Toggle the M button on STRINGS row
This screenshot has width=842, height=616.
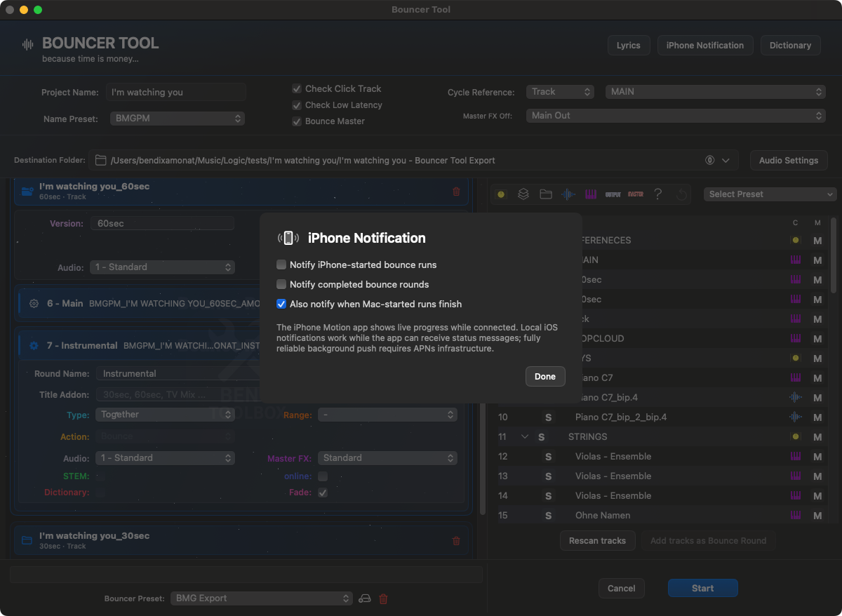817,436
